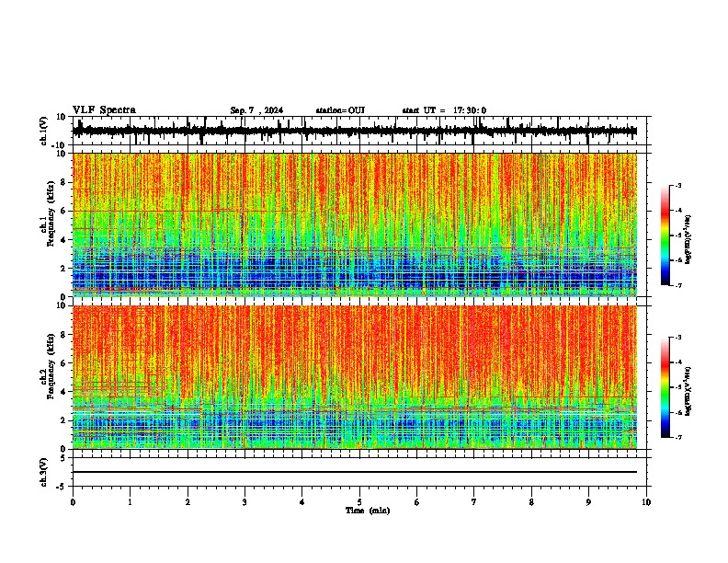Click the date "Sep. 7, 2024"
Image resolution: width=728 pixels, height=563 pixels.
click(x=256, y=110)
